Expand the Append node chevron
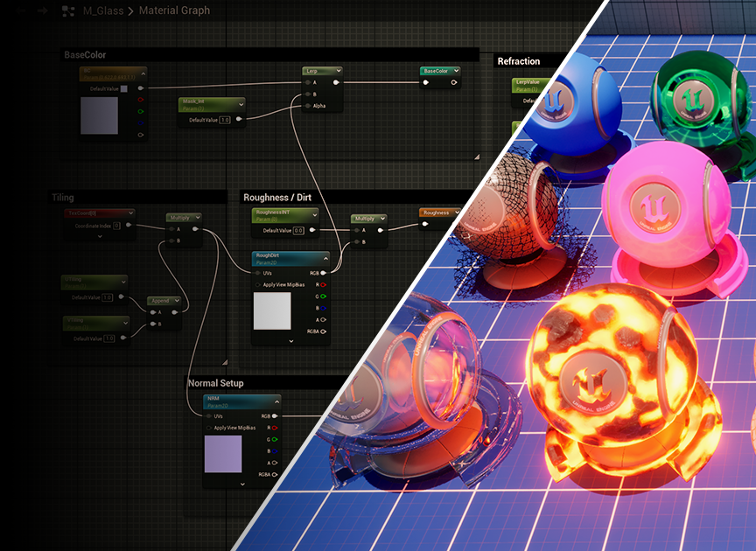This screenshot has width=756, height=551. click(x=177, y=300)
